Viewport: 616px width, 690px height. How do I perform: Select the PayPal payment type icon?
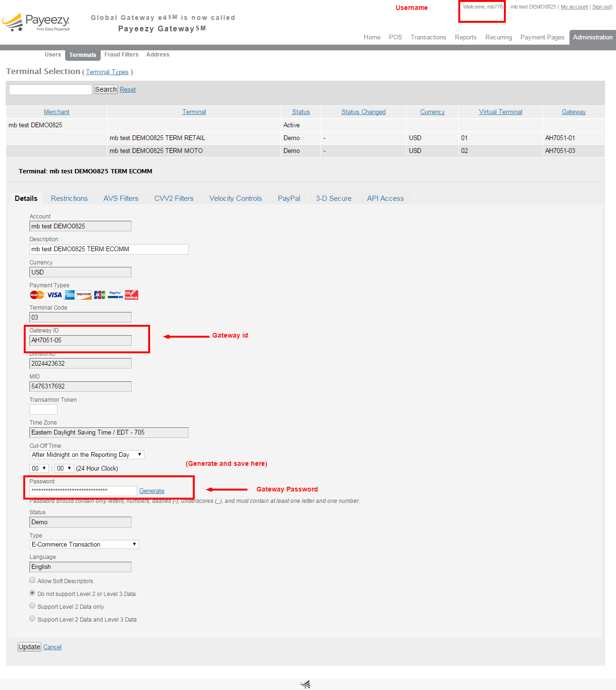(115, 295)
